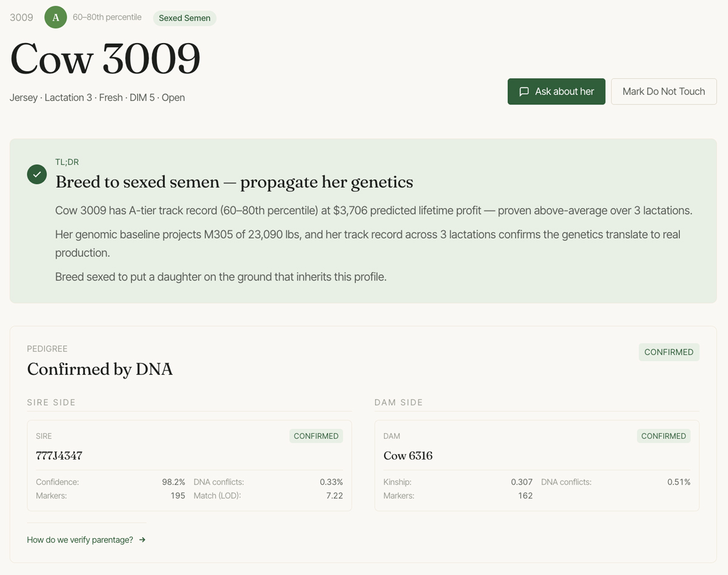Click the Cow 3009 page title
728x575 pixels.
(105, 59)
